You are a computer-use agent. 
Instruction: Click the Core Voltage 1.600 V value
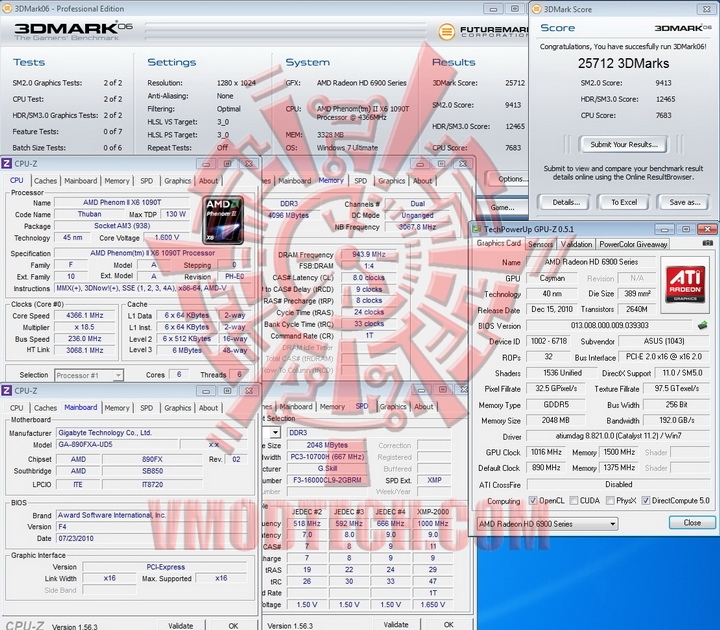point(166,237)
